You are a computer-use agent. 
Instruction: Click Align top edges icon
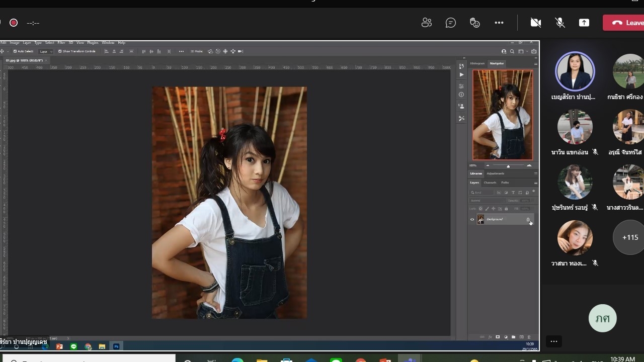tap(144, 51)
